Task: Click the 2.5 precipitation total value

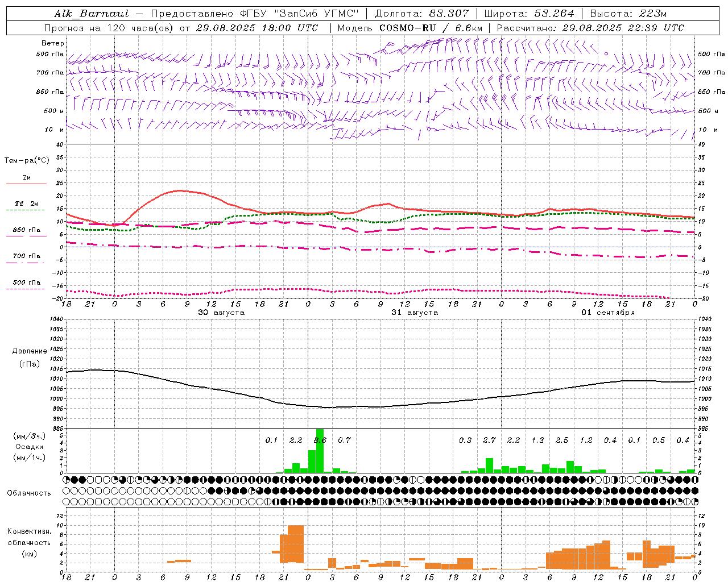Action: (562, 440)
